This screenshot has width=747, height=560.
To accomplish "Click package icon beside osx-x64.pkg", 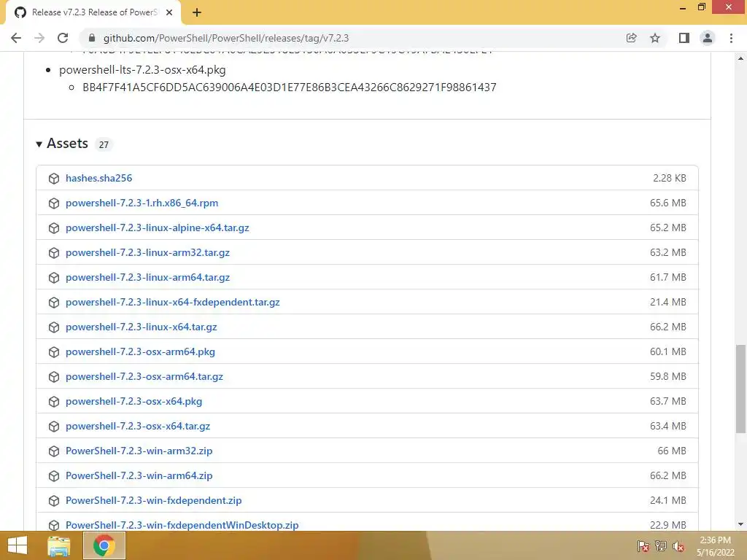I will [x=54, y=402].
